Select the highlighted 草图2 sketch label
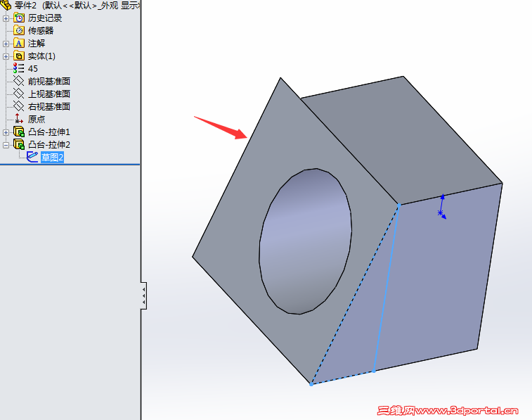 pyautogui.click(x=52, y=157)
